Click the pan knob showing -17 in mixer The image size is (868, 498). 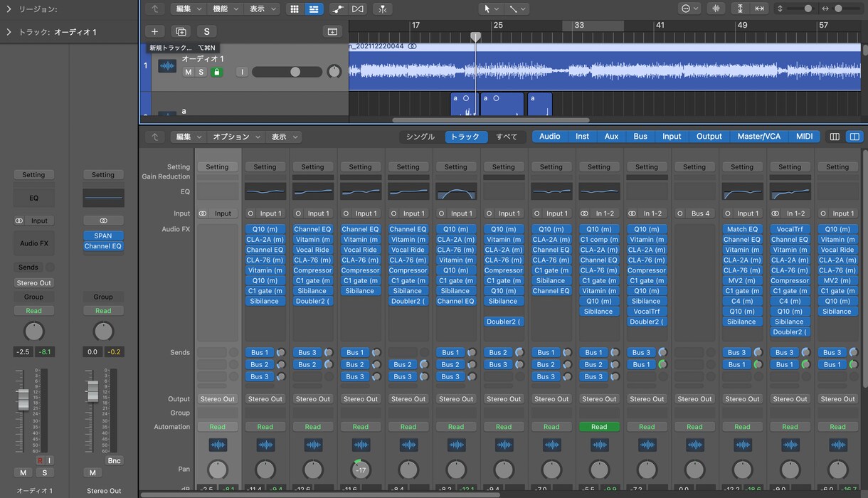[361, 470]
